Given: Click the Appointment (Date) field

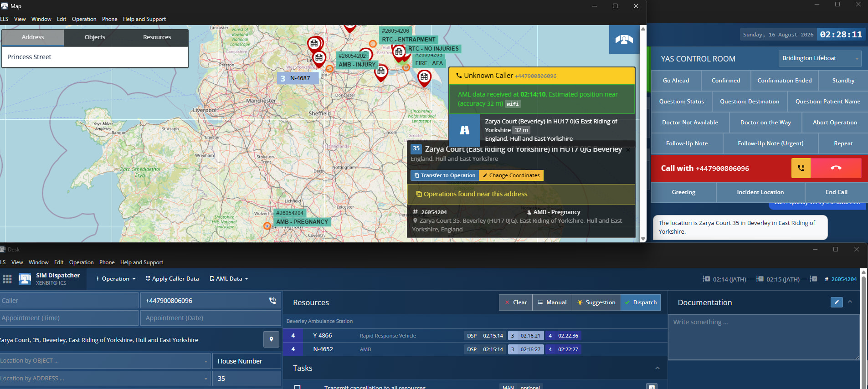Looking at the screenshot, I should click(x=211, y=318).
